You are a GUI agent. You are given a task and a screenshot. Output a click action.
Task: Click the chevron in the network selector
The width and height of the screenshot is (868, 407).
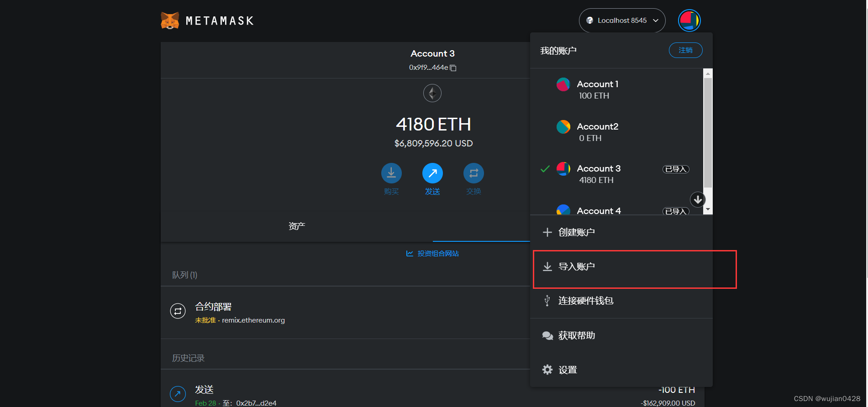point(656,21)
